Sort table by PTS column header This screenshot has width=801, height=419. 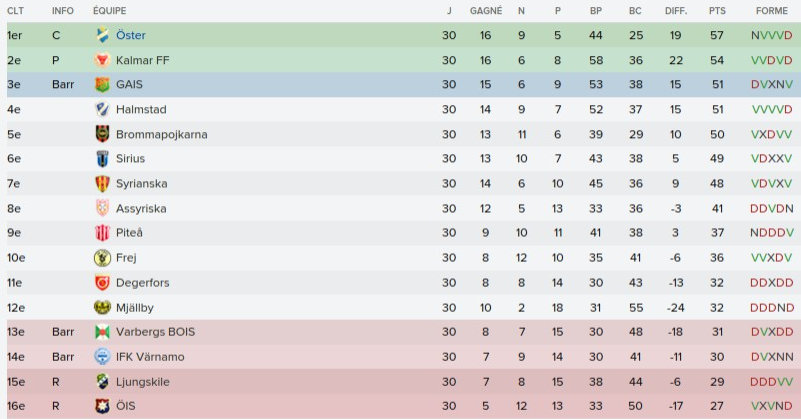[717, 10]
